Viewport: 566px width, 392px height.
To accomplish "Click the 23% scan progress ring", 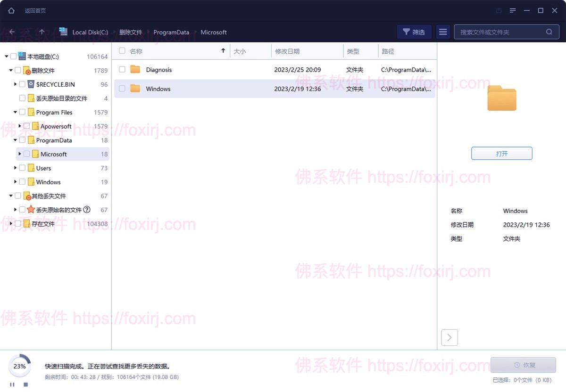I will click(x=19, y=366).
